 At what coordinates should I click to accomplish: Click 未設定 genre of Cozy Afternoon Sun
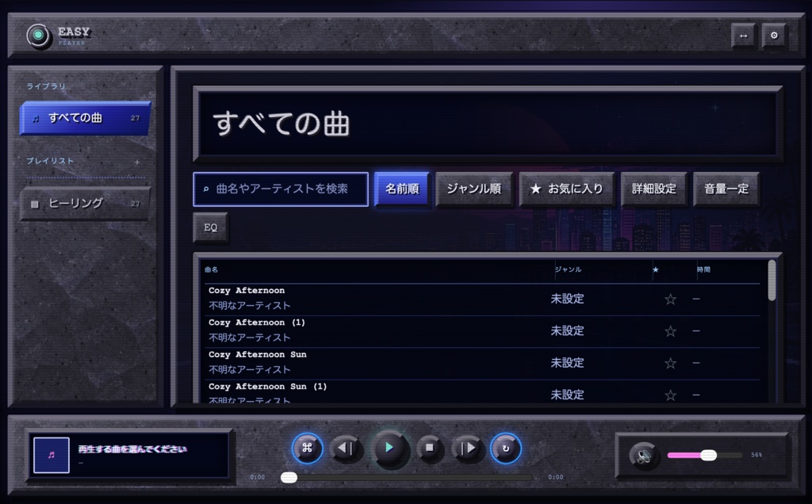567,363
